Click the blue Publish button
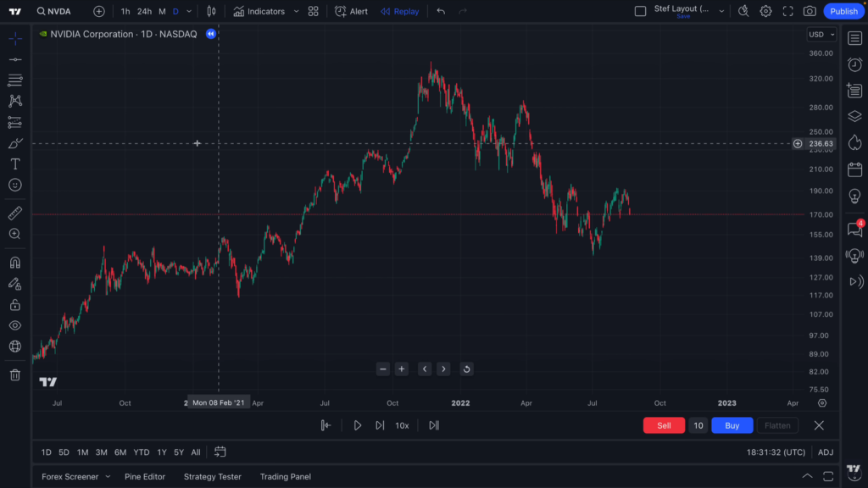Viewport: 868px width, 488px height. pos(843,11)
